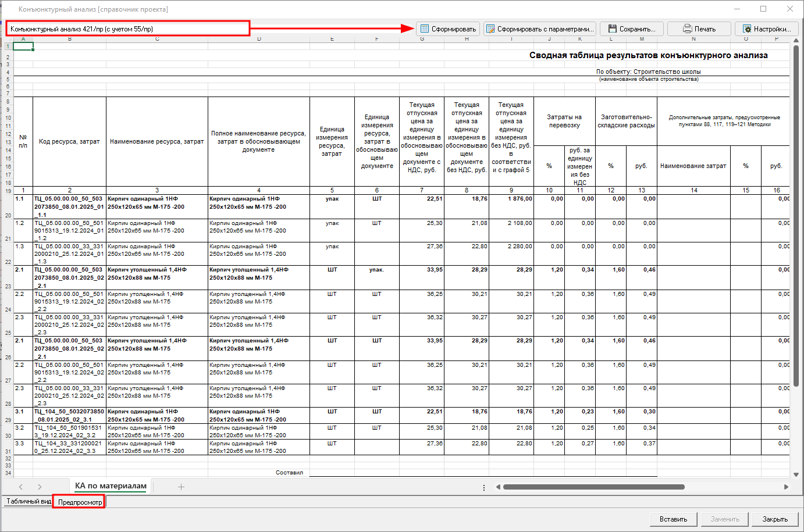This screenshot has height=532, width=804.
Task: Select the code cell ТЦ_104_33_331200021
Action: click(69, 447)
